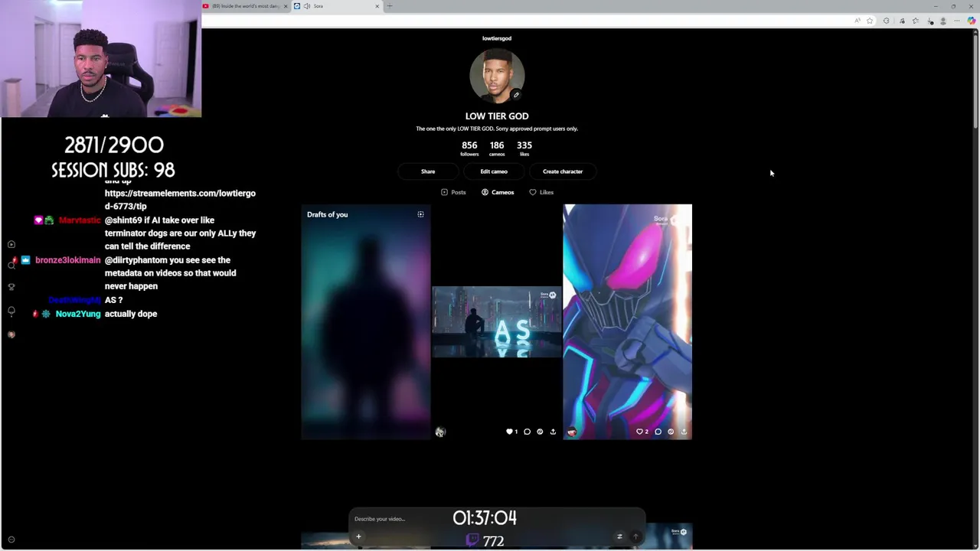Open author avatar on robot video
The height and width of the screenshot is (551, 980).
pyautogui.click(x=571, y=432)
